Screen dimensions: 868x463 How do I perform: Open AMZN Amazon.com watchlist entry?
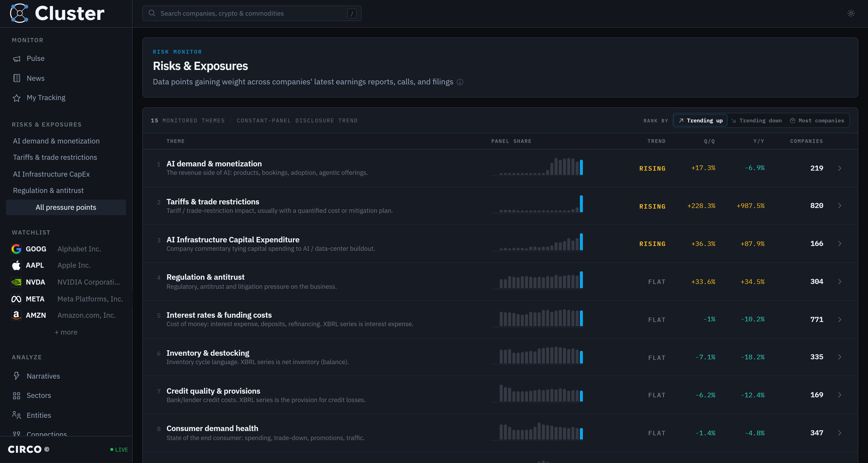66,315
